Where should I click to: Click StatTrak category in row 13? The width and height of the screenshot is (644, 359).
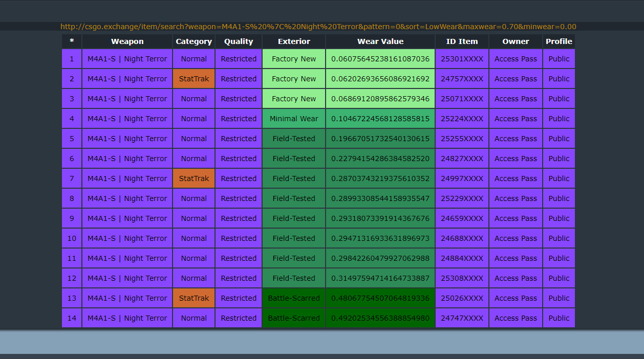click(x=194, y=298)
